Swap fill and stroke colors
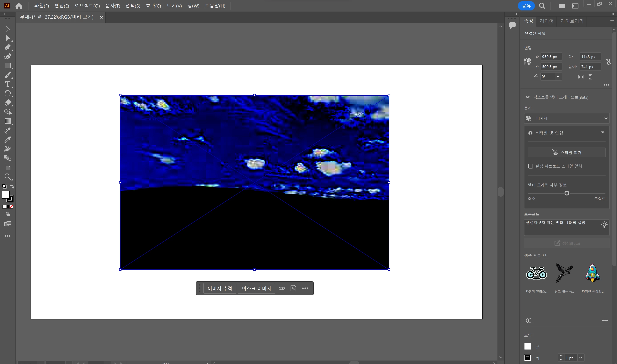The width and height of the screenshot is (617, 364). pos(12,186)
